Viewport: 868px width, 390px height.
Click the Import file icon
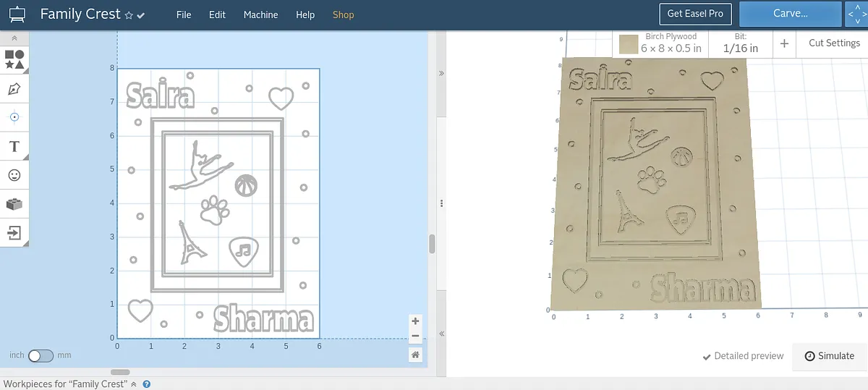tap(14, 233)
